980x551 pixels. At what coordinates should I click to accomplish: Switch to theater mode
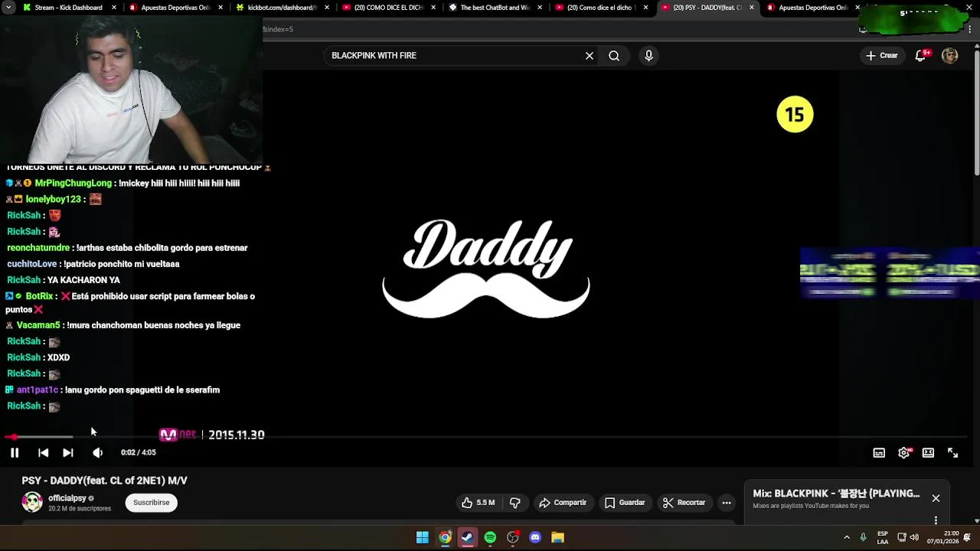928,452
